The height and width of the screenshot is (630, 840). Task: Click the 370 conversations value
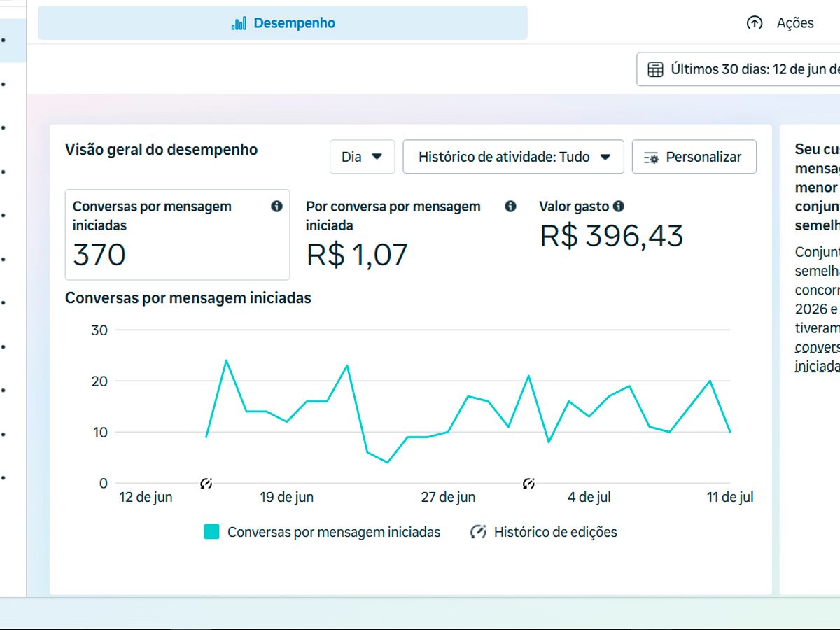click(99, 255)
